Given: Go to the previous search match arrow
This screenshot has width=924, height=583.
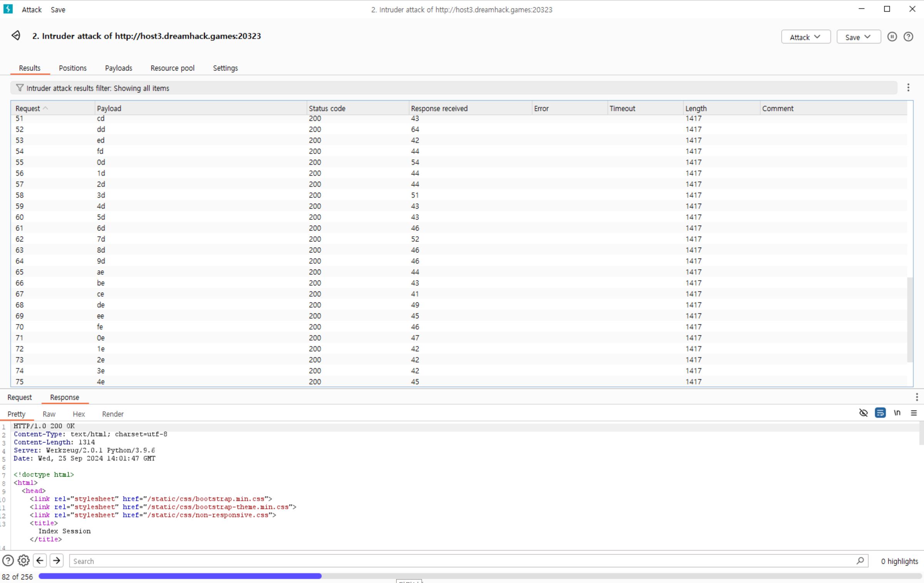Looking at the screenshot, I should 40,561.
